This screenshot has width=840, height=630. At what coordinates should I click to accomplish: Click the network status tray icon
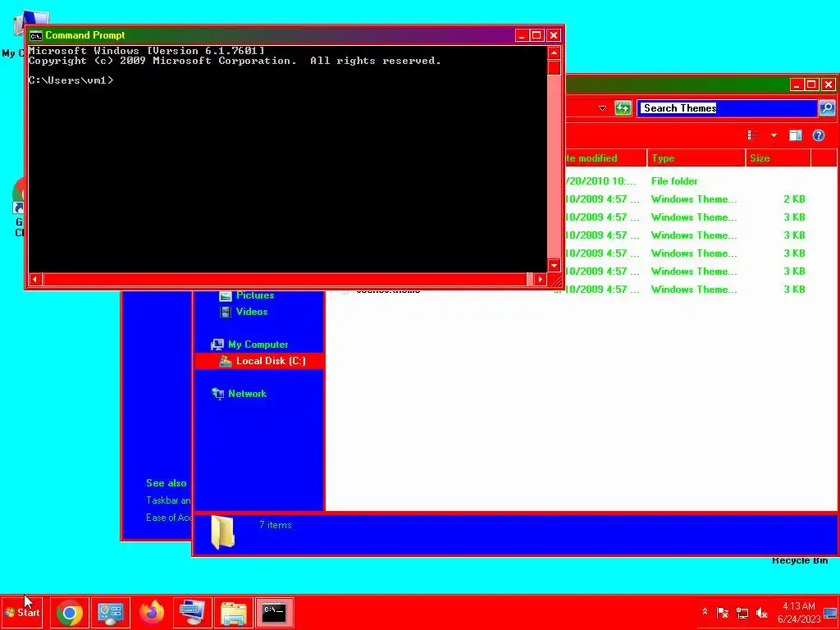[x=742, y=612]
